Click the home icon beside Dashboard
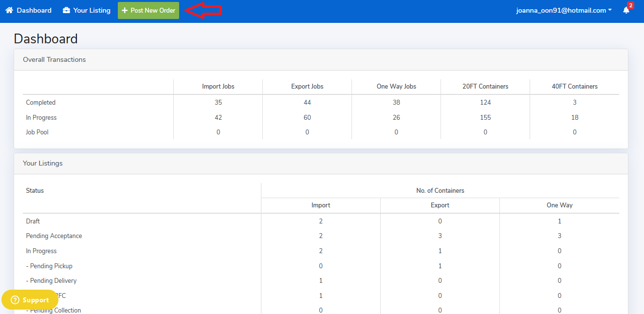 coord(9,10)
